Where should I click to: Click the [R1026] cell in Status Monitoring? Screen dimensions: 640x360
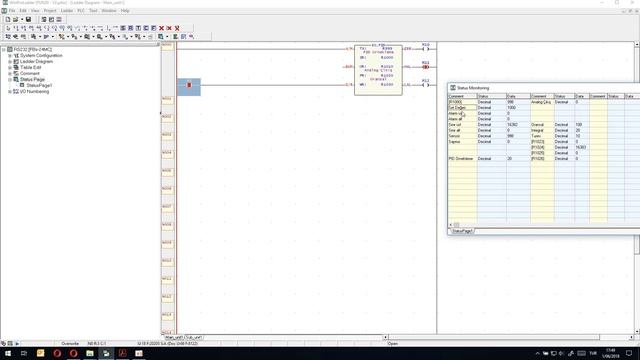point(542,159)
